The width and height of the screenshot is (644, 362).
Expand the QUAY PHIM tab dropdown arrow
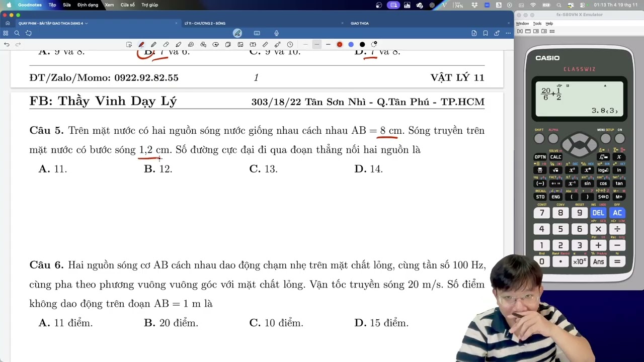coord(87,24)
